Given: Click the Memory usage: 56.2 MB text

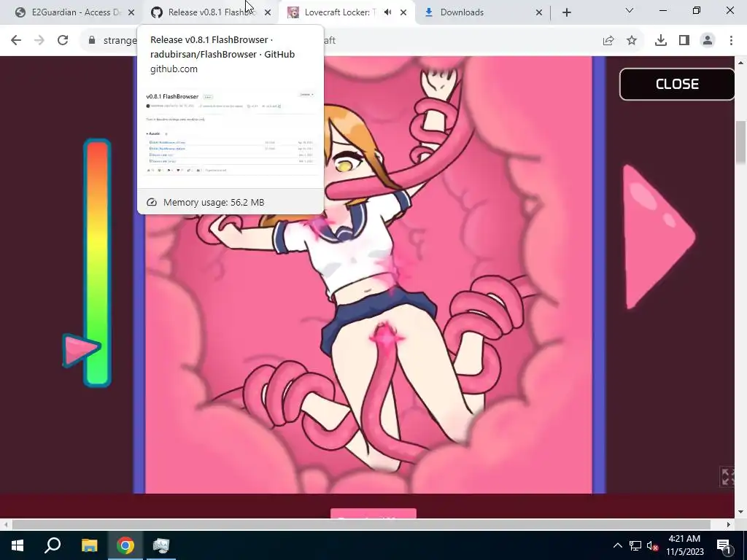Looking at the screenshot, I should click(214, 203).
